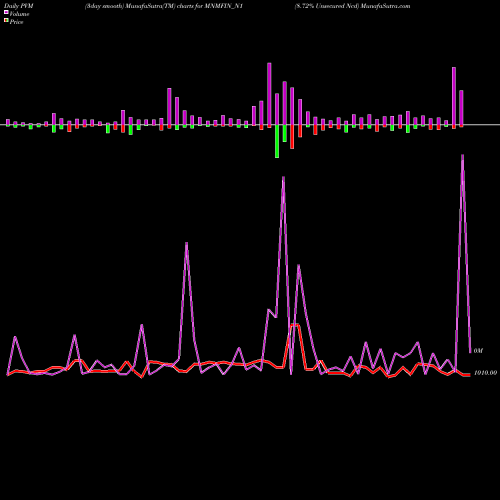Screen dimensions: 500x500
Task: Click the MNMFIN_N1 chart title text
Action: [164, 6]
